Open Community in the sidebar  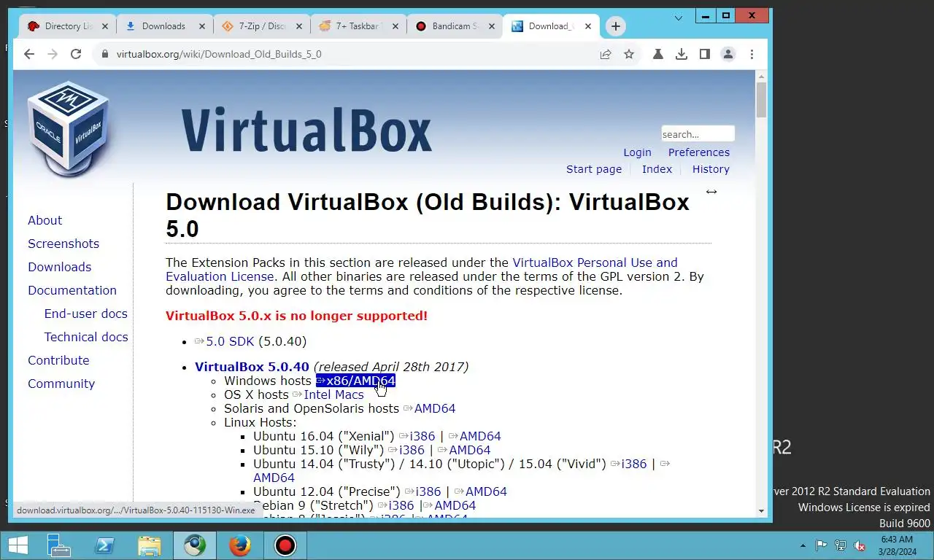click(x=61, y=384)
